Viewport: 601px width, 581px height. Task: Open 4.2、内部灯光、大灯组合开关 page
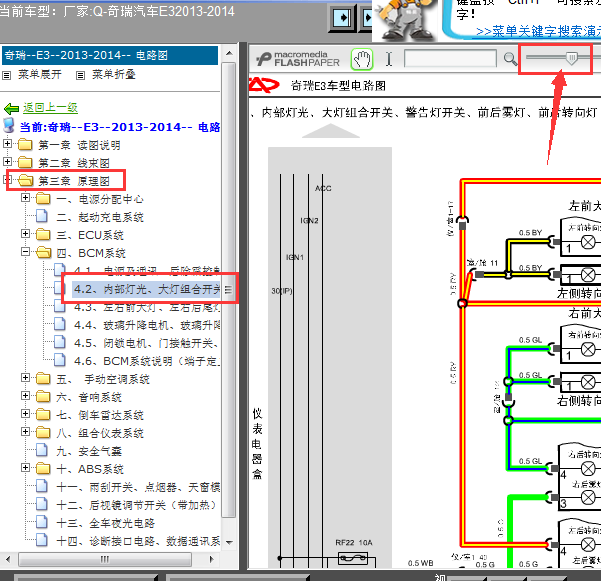(x=146, y=289)
